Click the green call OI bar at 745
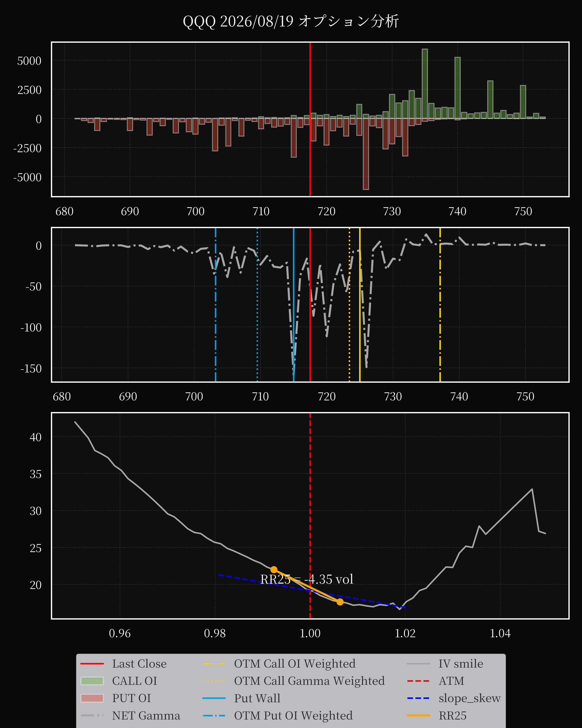The width and height of the screenshot is (582, 728). [490, 99]
